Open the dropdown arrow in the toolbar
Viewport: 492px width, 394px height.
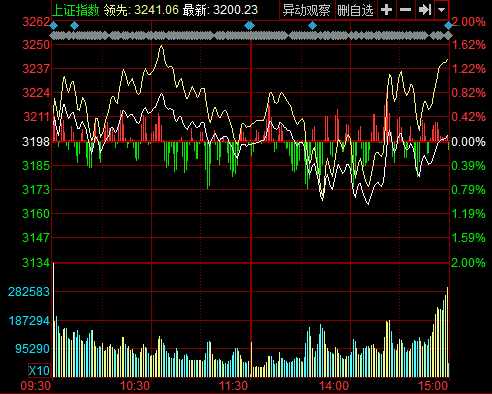(442, 10)
